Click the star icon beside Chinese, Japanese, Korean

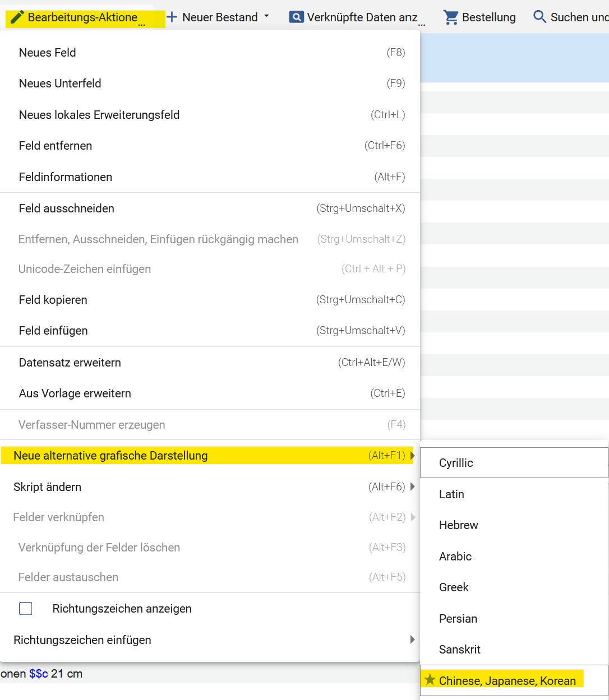tap(430, 680)
